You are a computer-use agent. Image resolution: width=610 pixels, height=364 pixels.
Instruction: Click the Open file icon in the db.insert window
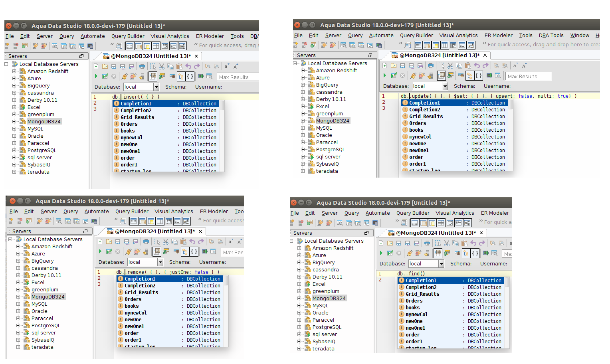[x=105, y=66]
